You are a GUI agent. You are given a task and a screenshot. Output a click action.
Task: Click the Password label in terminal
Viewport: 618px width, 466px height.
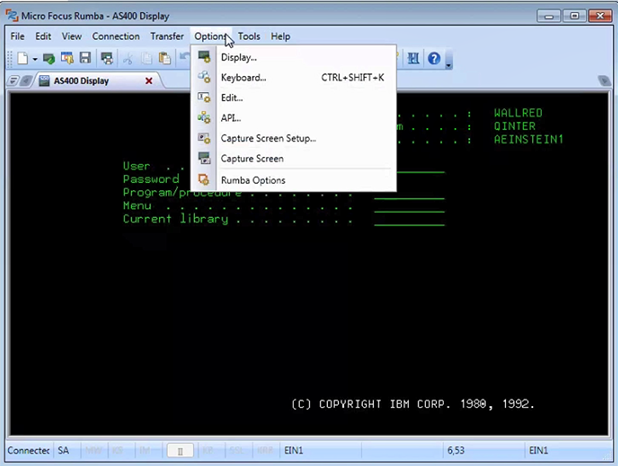(x=151, y=179)
